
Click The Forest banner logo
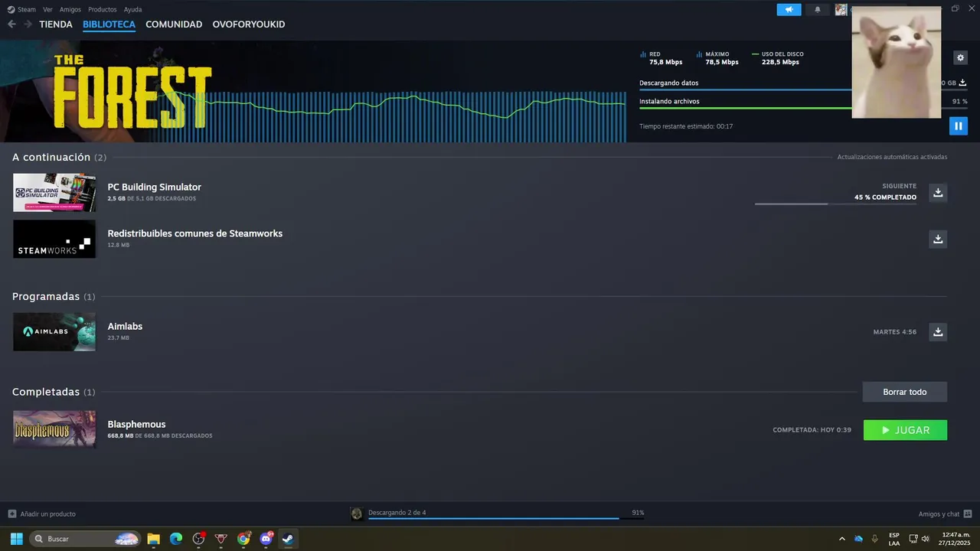[132, 92]
